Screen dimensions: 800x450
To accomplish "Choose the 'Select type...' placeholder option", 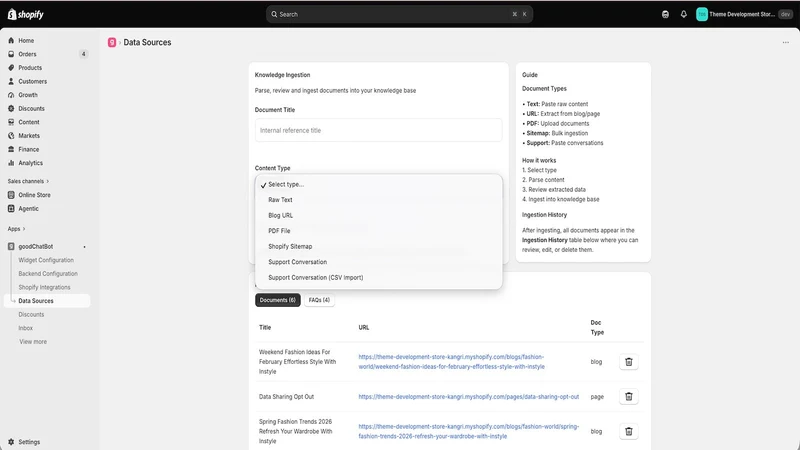I will tap(379, 184).
